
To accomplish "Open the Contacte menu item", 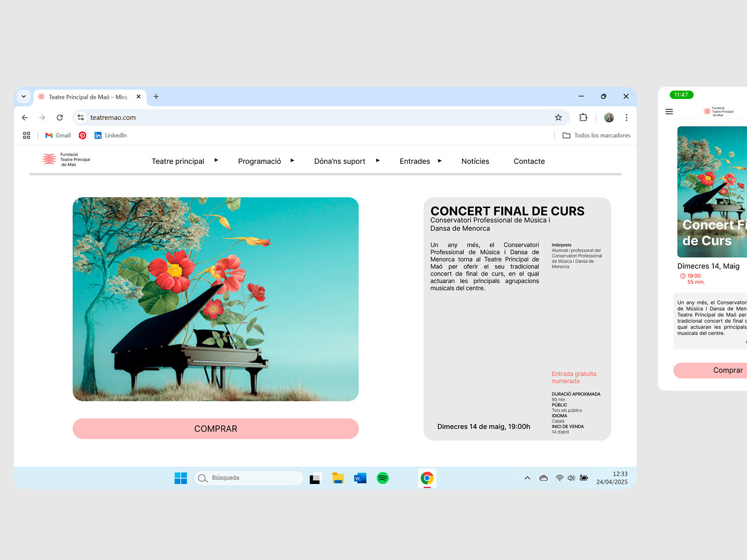I will [529, 161].
